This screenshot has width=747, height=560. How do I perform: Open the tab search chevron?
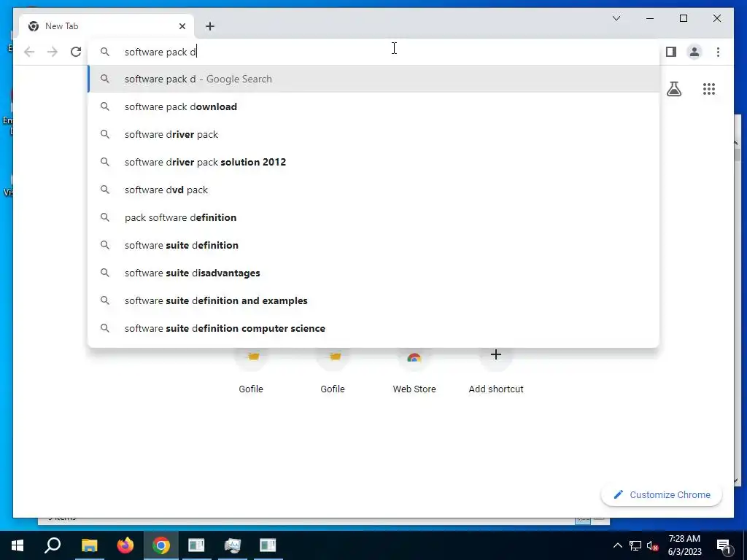616,18
